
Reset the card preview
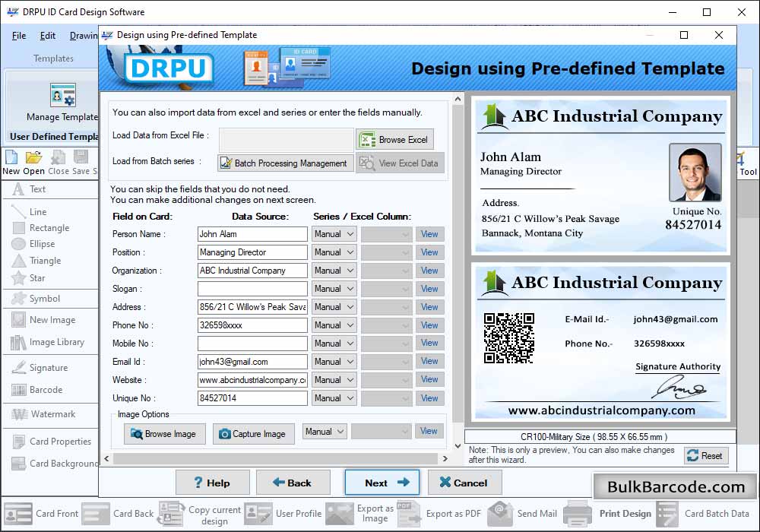point(706,455)
